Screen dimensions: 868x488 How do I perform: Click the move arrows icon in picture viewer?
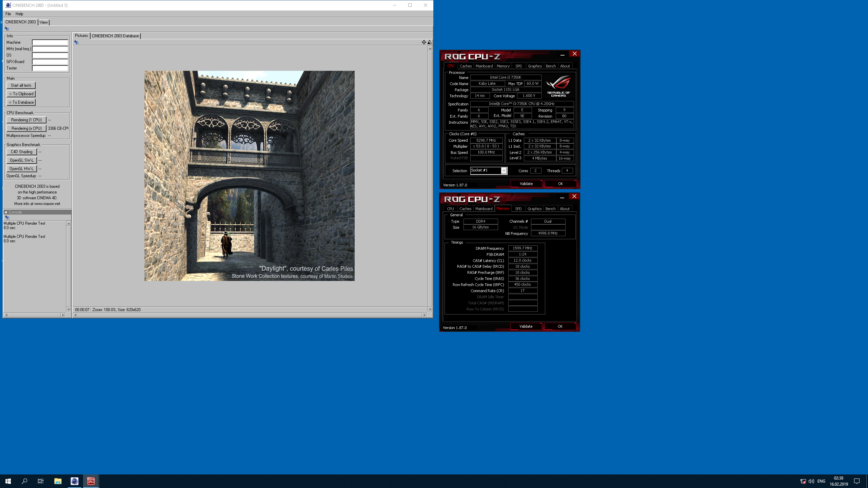(424, 42)
